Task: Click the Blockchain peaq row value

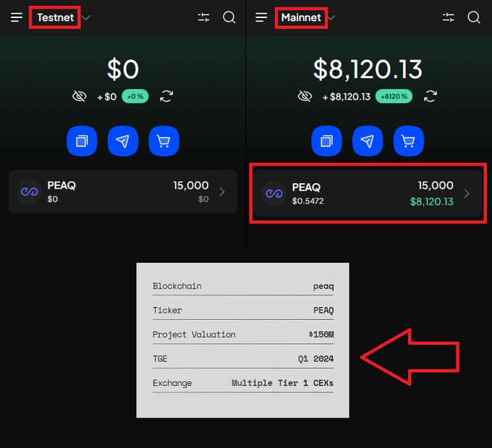Action: click(323, 287)
